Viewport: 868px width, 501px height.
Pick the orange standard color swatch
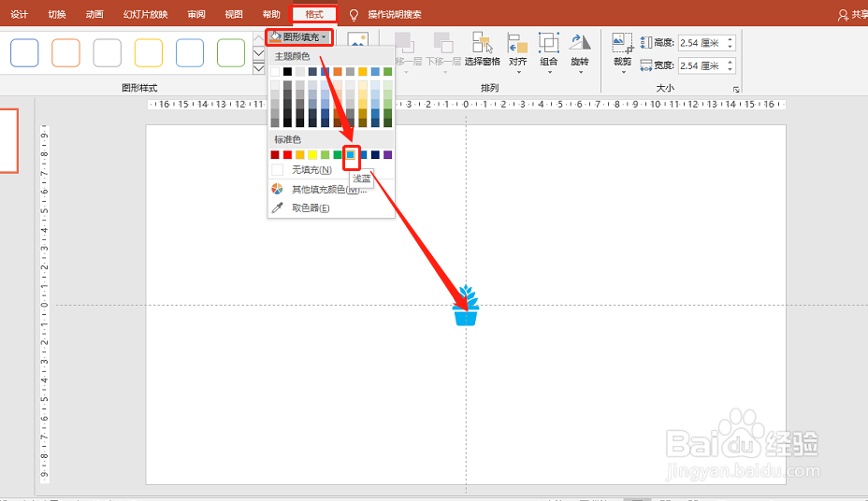tap(300, 155)
